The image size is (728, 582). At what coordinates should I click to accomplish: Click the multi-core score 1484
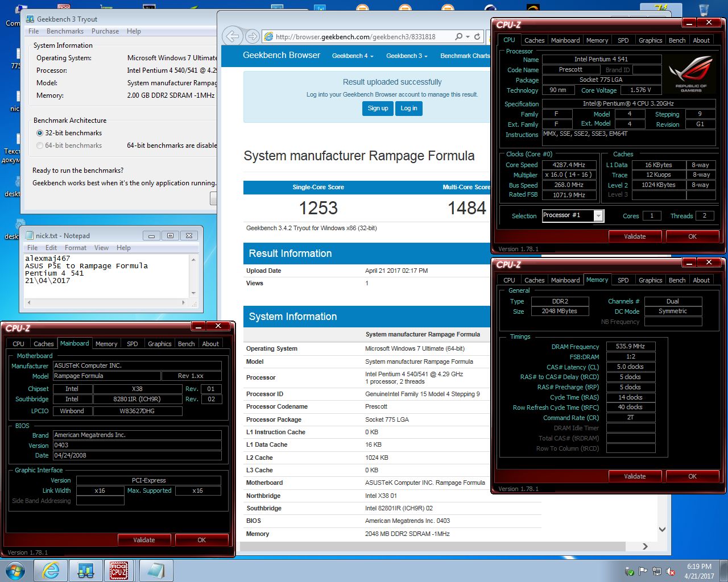[x=467, y=208]
